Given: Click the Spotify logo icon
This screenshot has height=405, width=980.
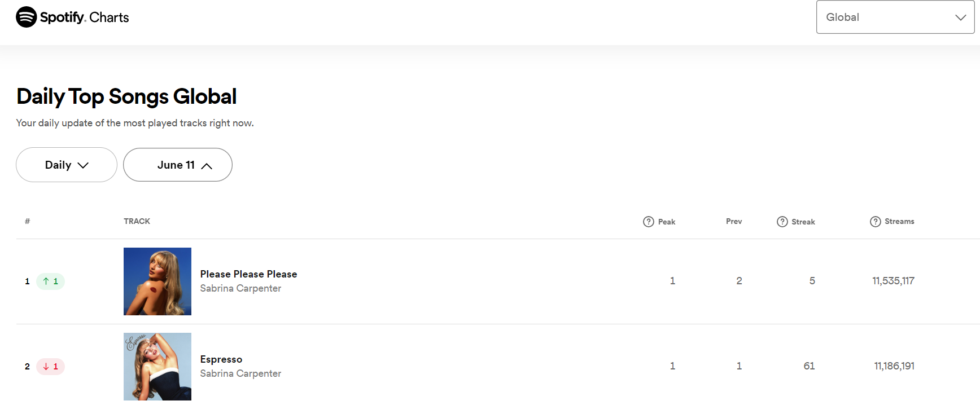Looking at the screenshot, I should pos(27,17).
